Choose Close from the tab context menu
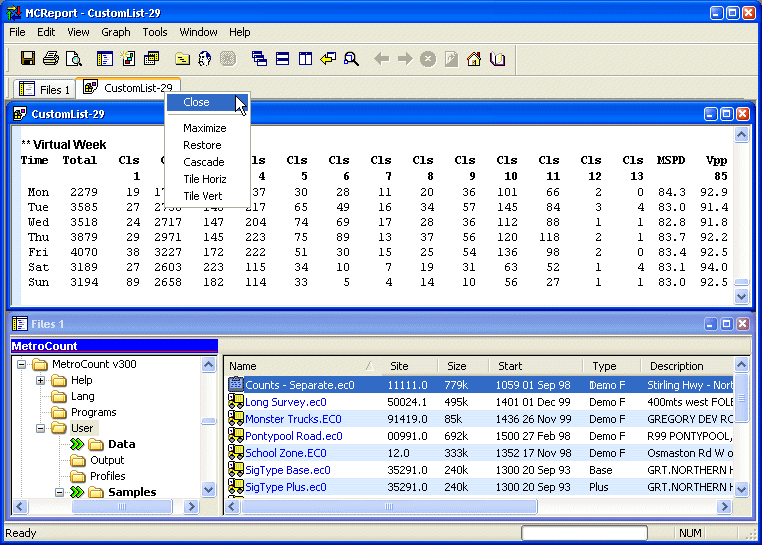Screen dimensions: 762x545 coord(208,102)
